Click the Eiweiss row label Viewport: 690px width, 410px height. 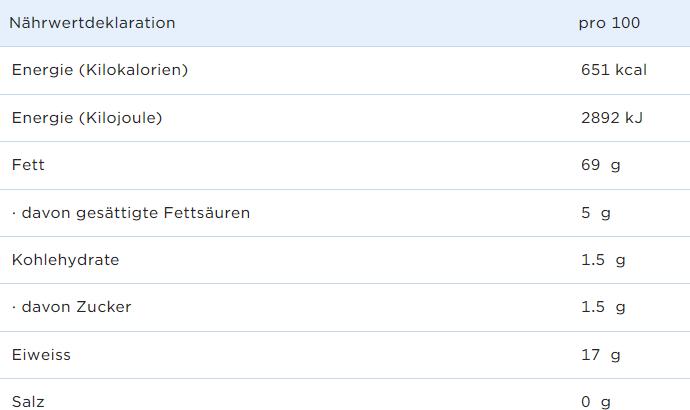coord(41,355)
